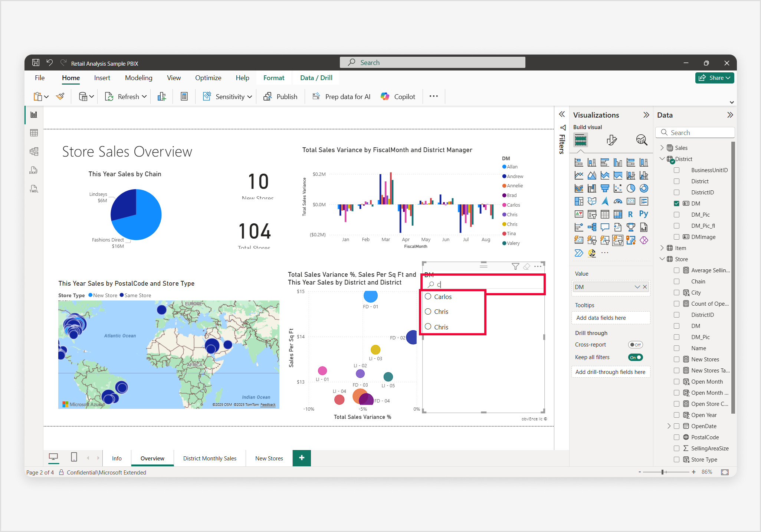Select the pie chart visualization icon
This screenshot has height=532, width=761.
click(x=631, y=188)
